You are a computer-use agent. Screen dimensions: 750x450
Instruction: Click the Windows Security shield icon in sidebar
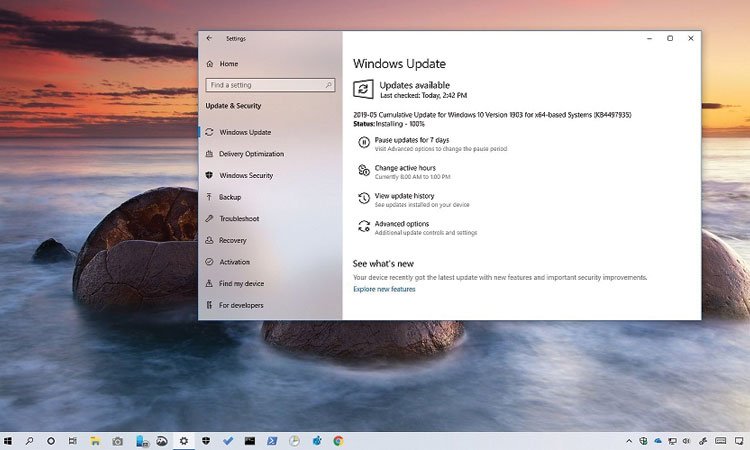pyautogui.click(x=209, y=175)
